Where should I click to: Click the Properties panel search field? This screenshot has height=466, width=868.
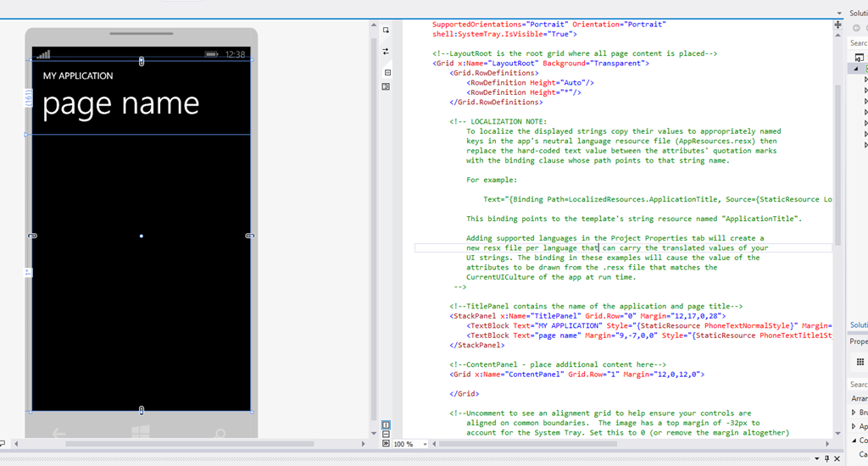[x=858, y=384]
